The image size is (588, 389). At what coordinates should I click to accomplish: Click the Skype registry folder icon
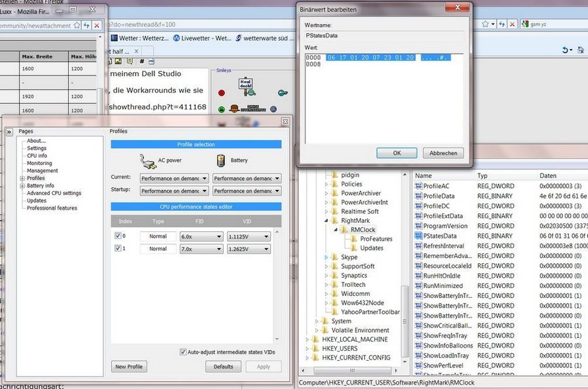(334, 257)
